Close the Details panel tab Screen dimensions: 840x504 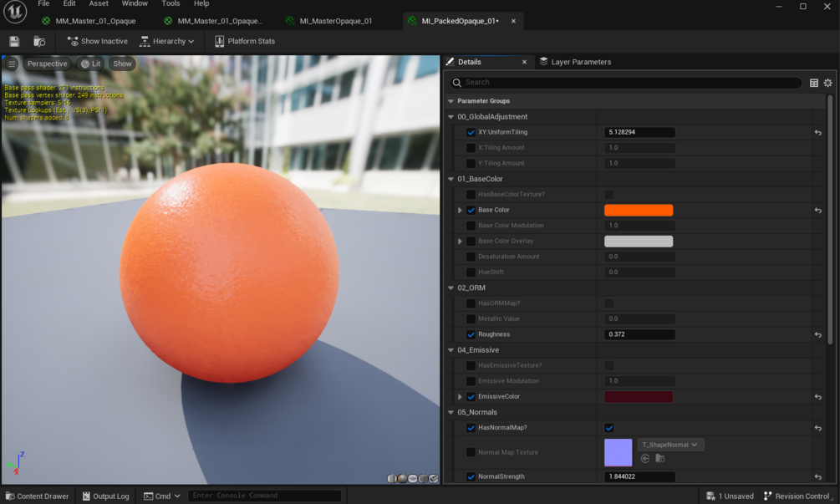coord(524,62)
